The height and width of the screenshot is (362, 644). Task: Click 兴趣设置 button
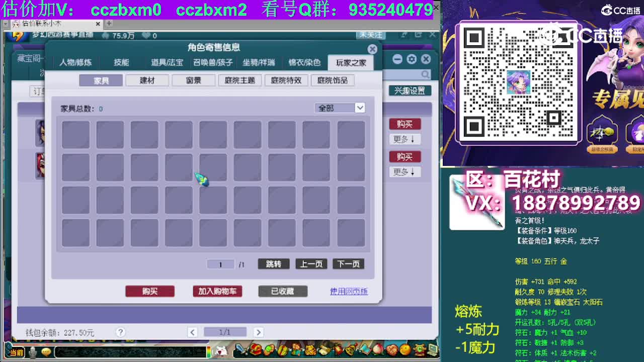(x=410, y=90)
